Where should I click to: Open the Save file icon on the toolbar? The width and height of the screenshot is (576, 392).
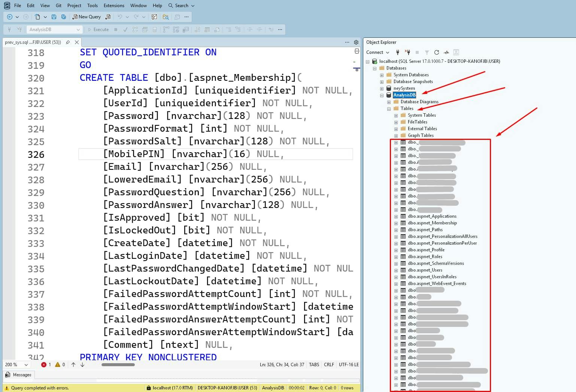coord(54,17)
